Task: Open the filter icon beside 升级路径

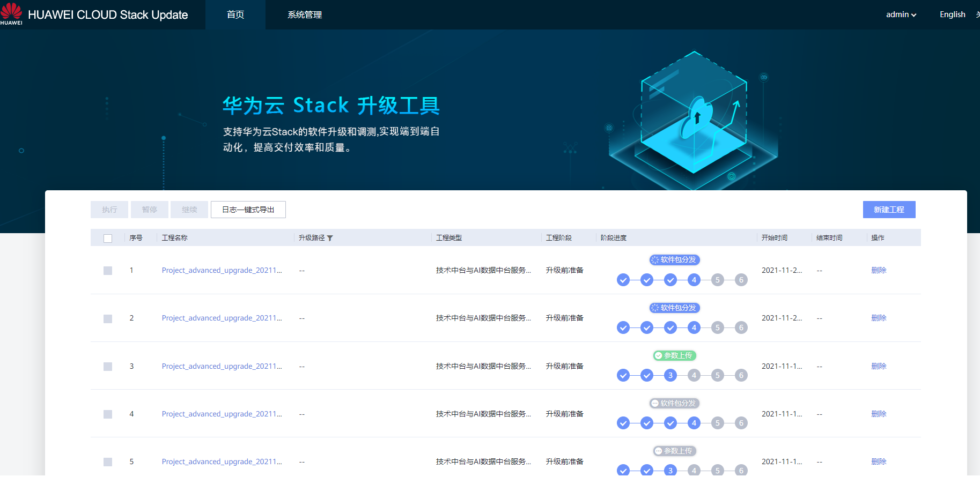Action: coord(330,238)
